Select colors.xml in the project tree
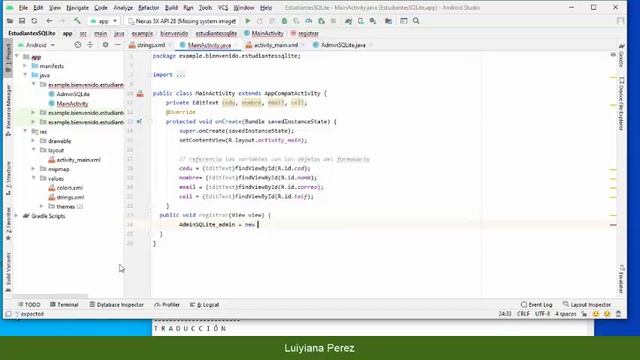The image size is (640, 360). (x=65, y=188)
